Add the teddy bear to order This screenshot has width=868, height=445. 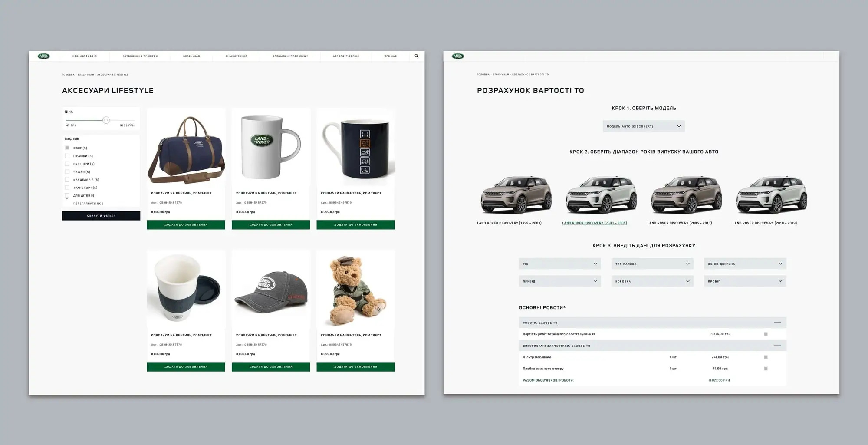click(355, 367)
